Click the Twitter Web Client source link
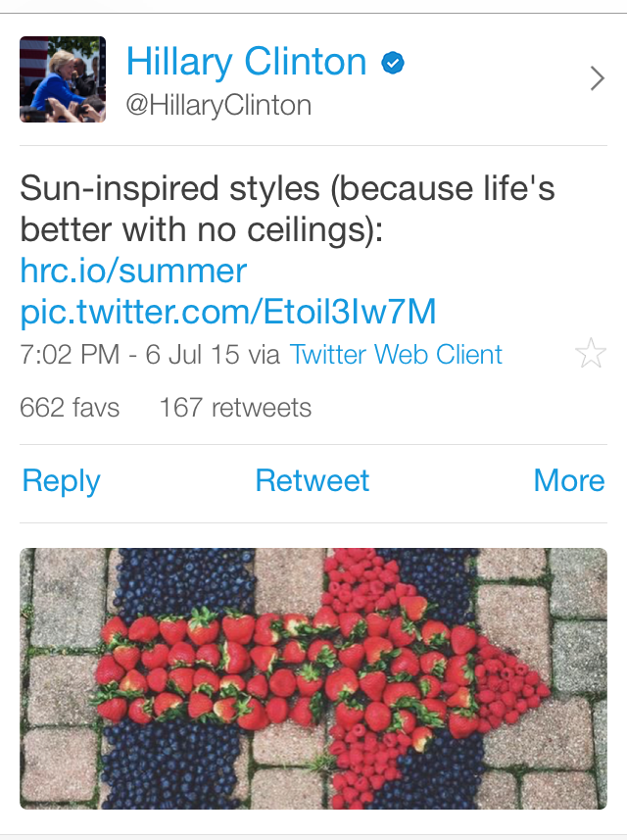This screenshot has width=627, height=840. tap(396, 355)
